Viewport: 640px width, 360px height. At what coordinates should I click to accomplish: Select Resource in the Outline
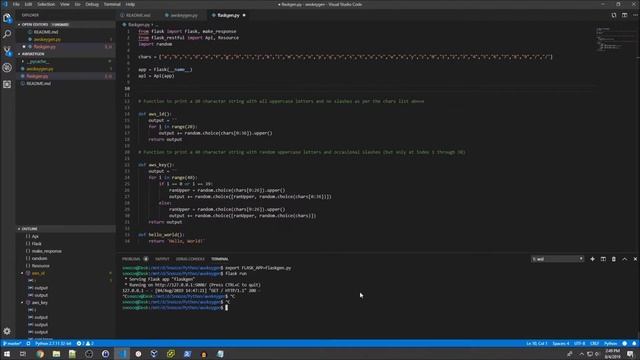pyautogui.click(x=41, y=266)
